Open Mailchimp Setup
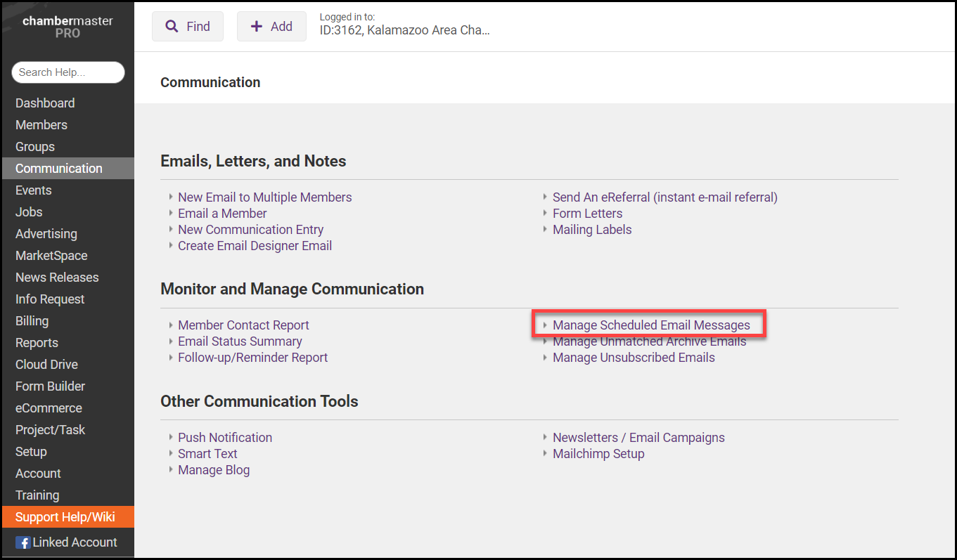The image size is (957, 560). [598, 454]
